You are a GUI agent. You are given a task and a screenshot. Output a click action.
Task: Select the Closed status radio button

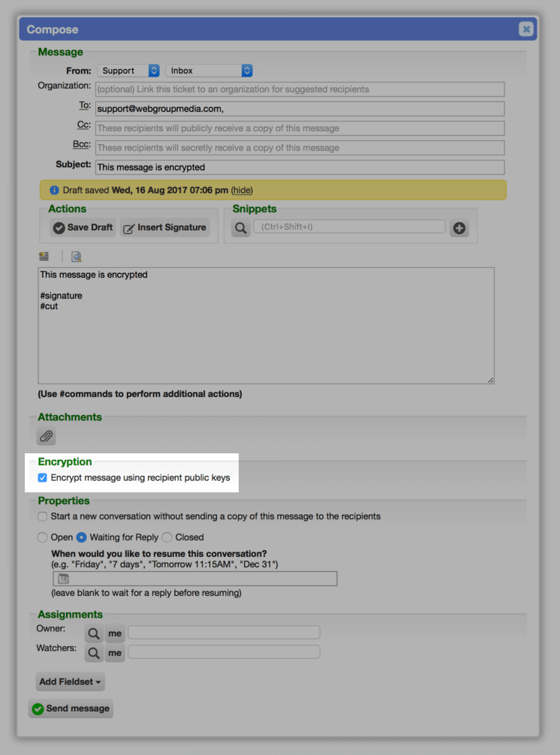point(167,537)
